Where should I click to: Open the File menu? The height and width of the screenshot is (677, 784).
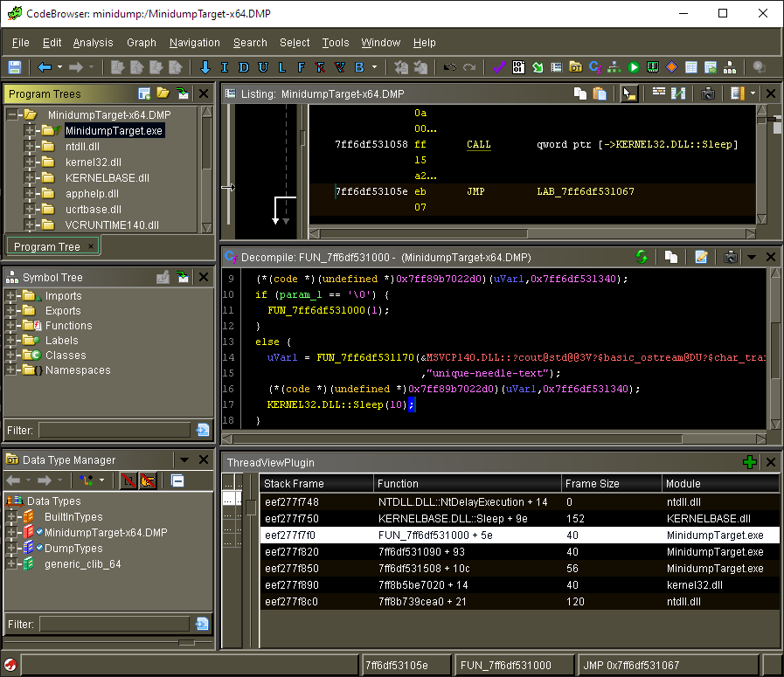click(x=20, y=43)
